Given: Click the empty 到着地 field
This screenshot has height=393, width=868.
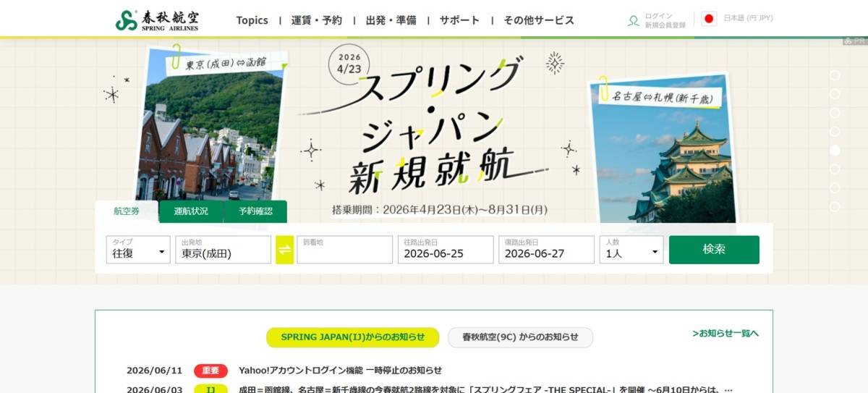Looking at the screenshot, I should 344,250.
